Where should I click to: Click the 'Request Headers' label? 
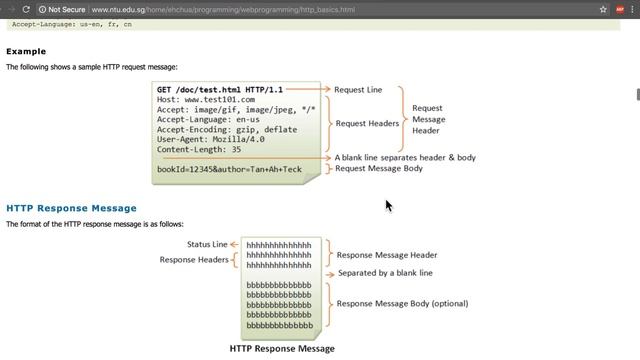(367, 123)
